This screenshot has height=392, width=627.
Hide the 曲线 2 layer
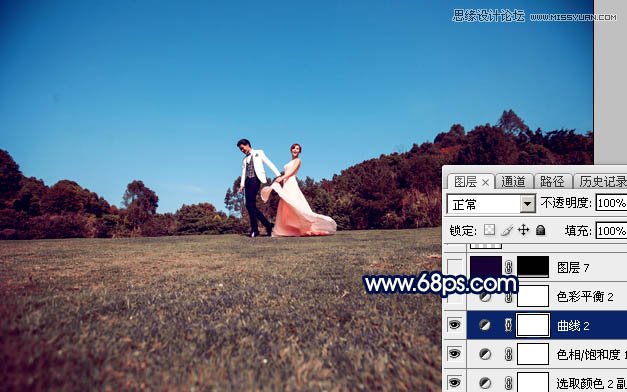click(455, 325)
